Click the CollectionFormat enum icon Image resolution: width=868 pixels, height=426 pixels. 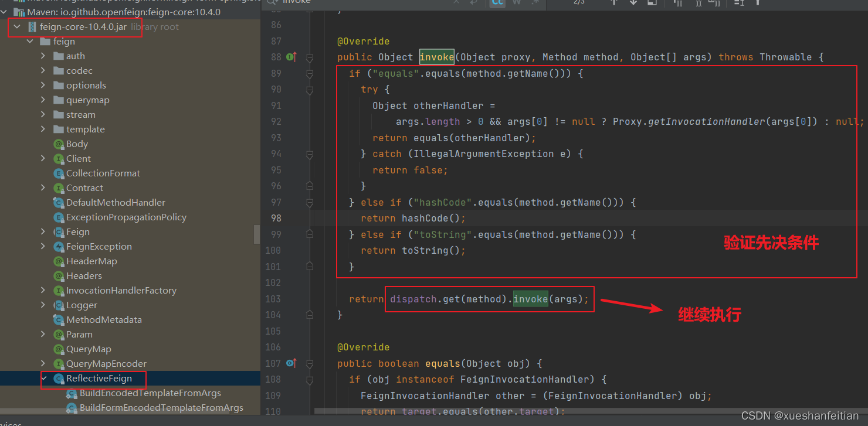pyautogui.click(x=58, y=173)
